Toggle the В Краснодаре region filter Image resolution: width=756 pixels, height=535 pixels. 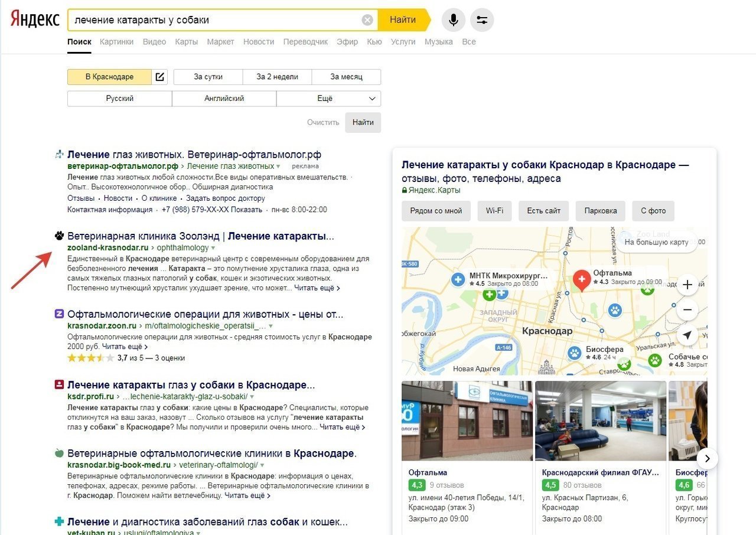pos(109,77)
